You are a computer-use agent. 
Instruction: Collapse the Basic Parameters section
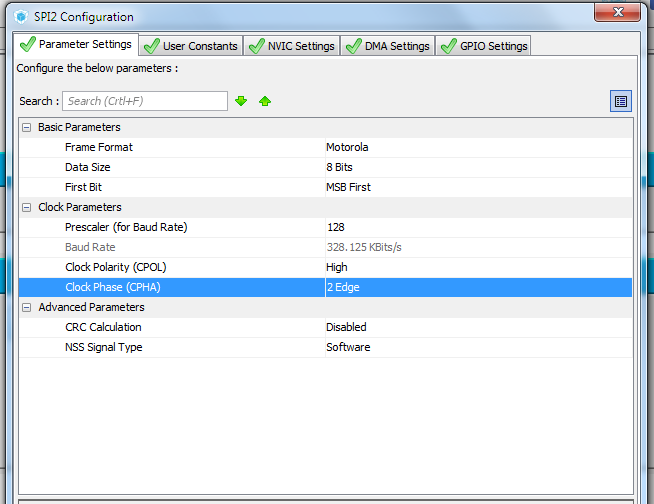tap(26, 127)
